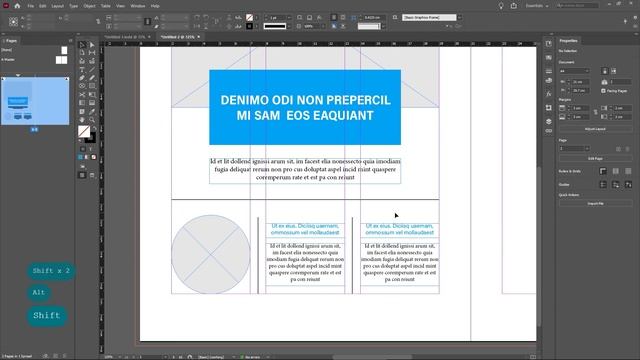Choose the Free Transform tool
The width and height of the screenshot is (640, 360).
(x=92, y=94)
